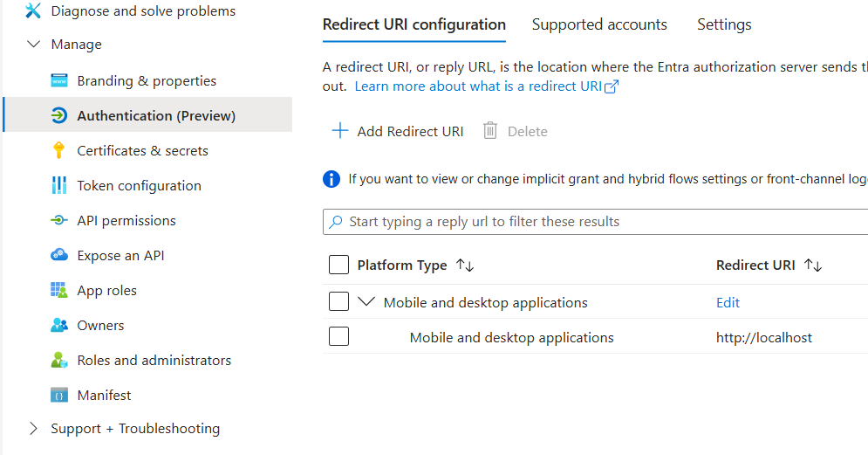Image resolution: width=868 pixels, height=455 pixels.
Task: Tick the select-all checkbox in table header
Action: click(x=338, y=265)
